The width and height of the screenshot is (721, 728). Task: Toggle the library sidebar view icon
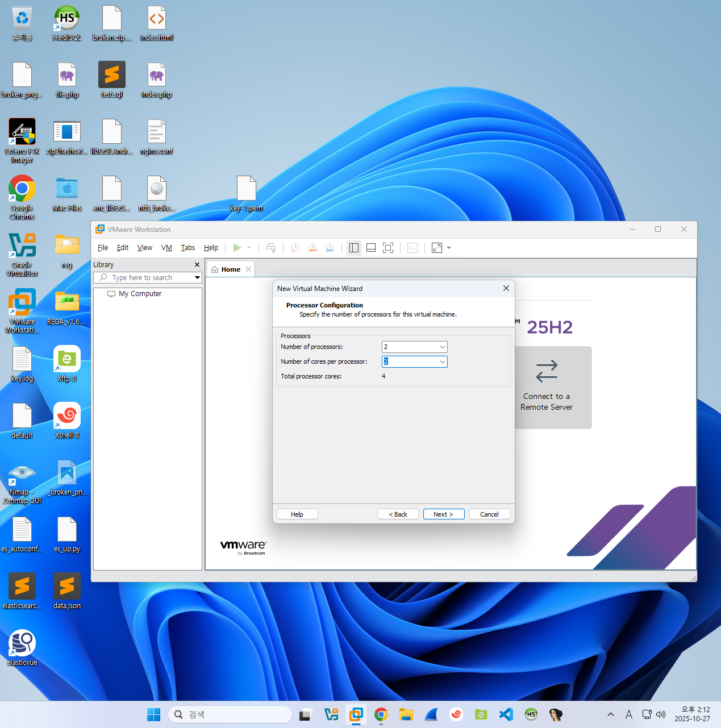click(x=354, y=248)
